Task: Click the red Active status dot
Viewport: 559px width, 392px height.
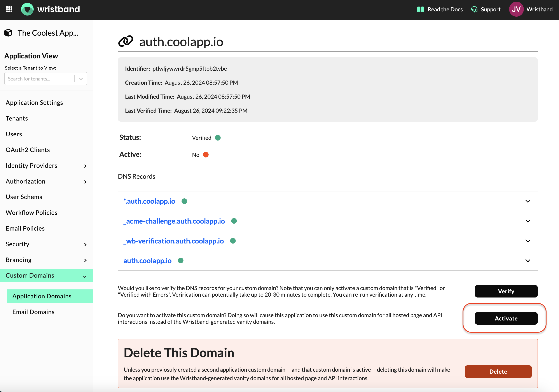Action: point(206,155)
